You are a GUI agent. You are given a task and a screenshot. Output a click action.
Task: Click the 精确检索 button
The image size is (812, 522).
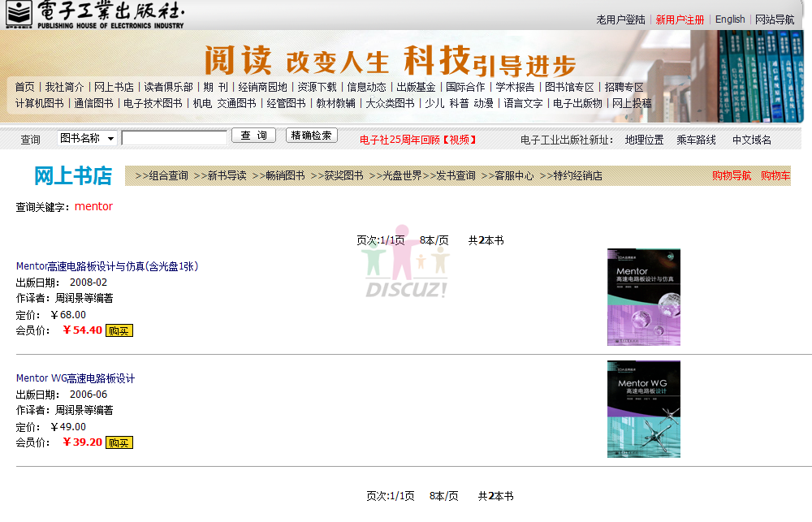point(312,136)
